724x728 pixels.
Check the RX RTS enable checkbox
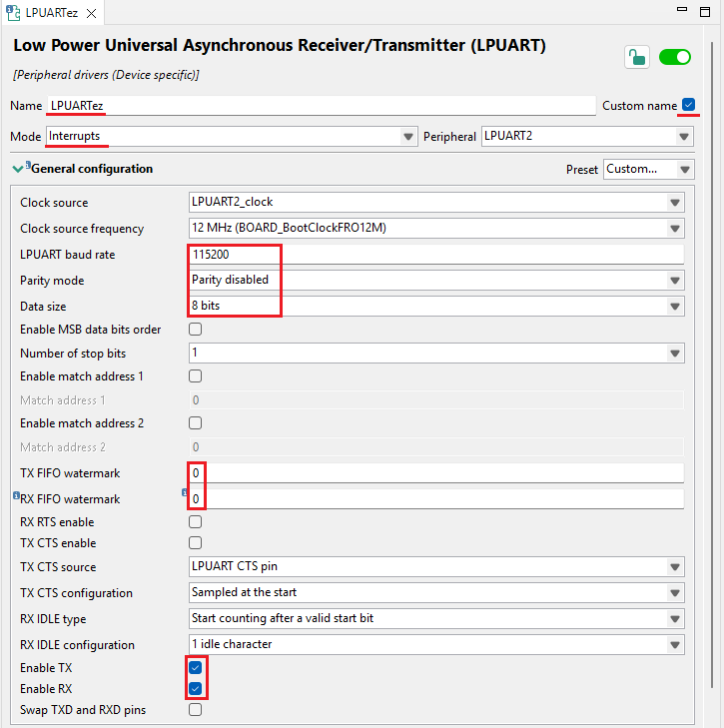(196, 521)
